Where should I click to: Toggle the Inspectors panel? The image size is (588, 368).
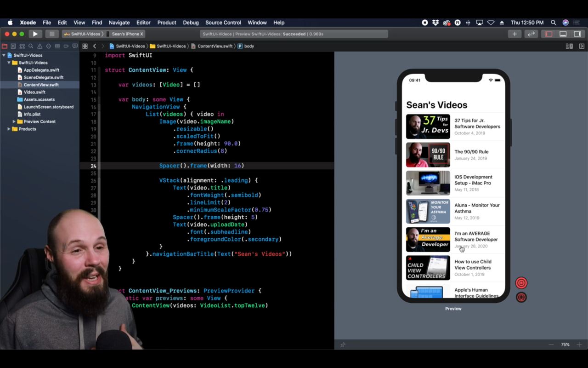pyautogui.click(x=577, y=34)
